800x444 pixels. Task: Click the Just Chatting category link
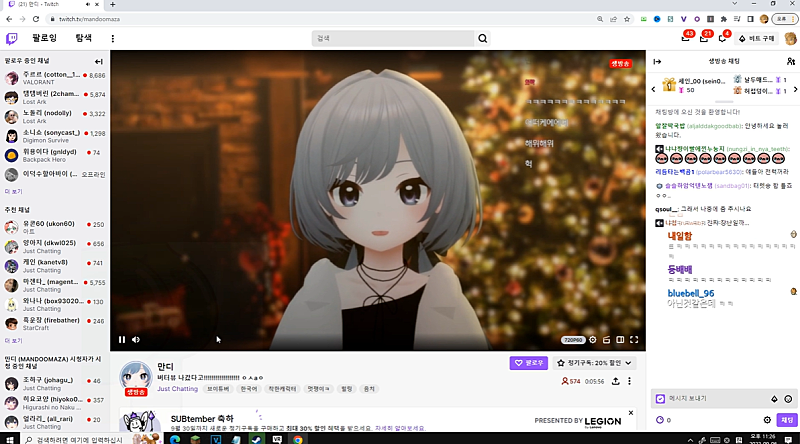coord(177,389)
